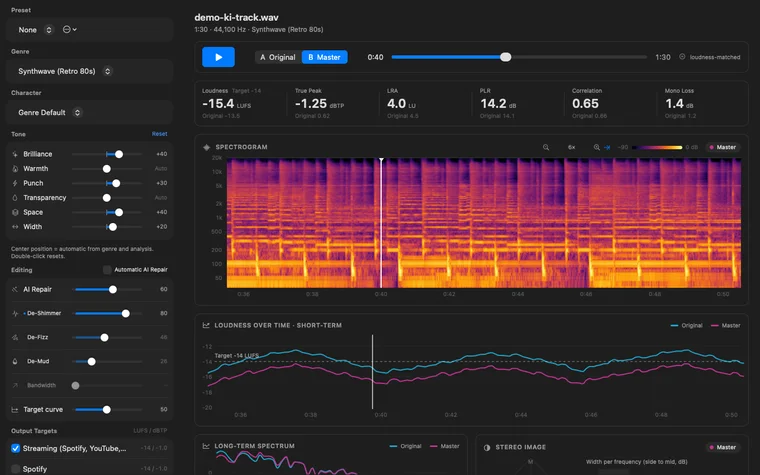Image resolution: width=760 pixels, height=475 pixels.
Task: Open the Preset dropdown showing None
Action: [x=35, y=30]
